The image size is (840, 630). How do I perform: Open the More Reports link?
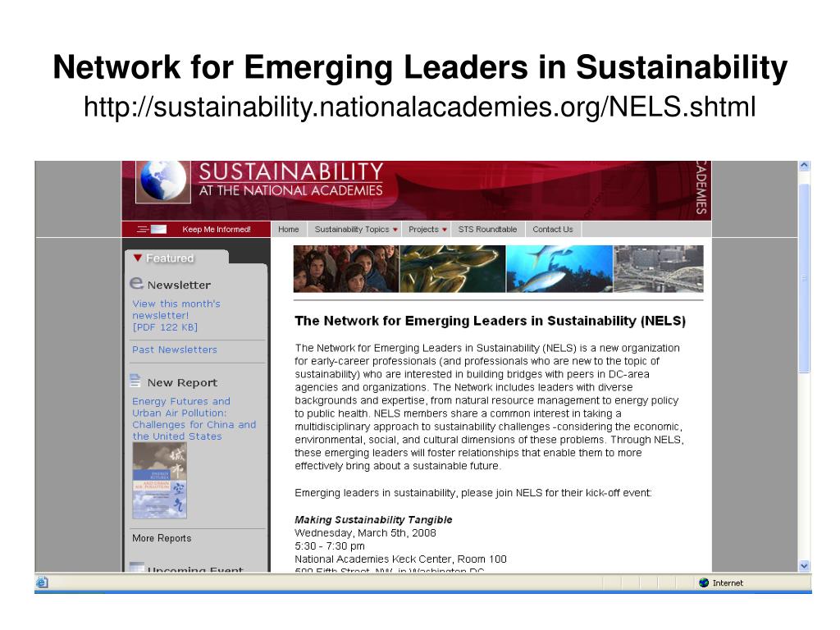(x=162, y=538)
